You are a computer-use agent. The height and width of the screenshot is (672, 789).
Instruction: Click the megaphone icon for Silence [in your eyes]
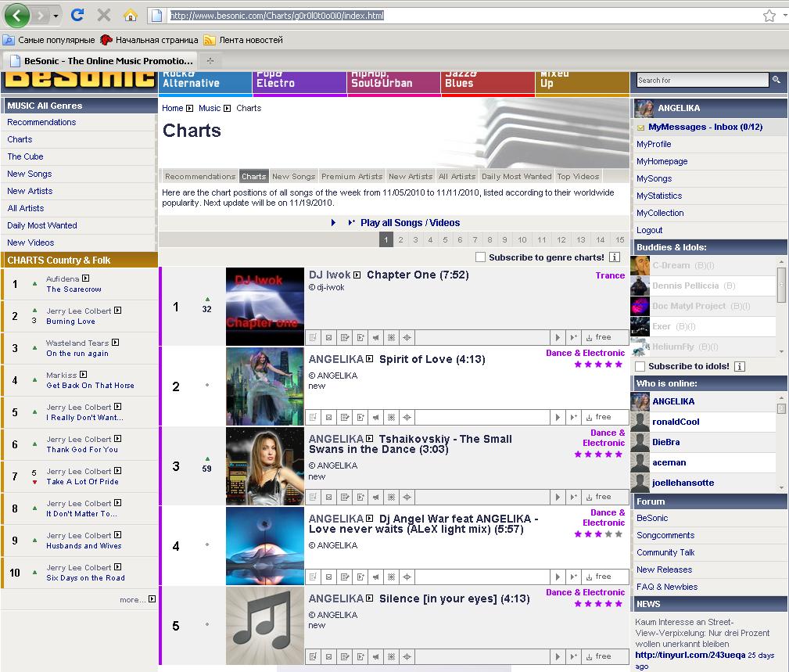(375, 656)
